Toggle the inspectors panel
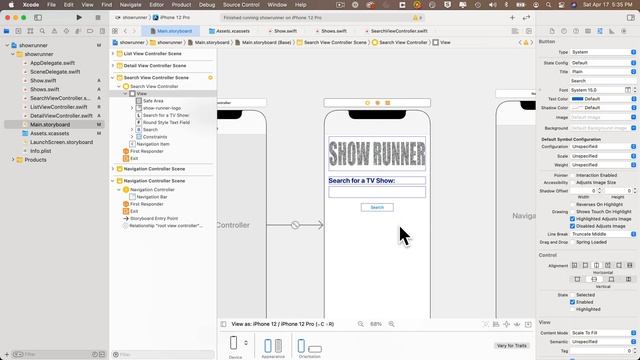 [x=631, y=18]
